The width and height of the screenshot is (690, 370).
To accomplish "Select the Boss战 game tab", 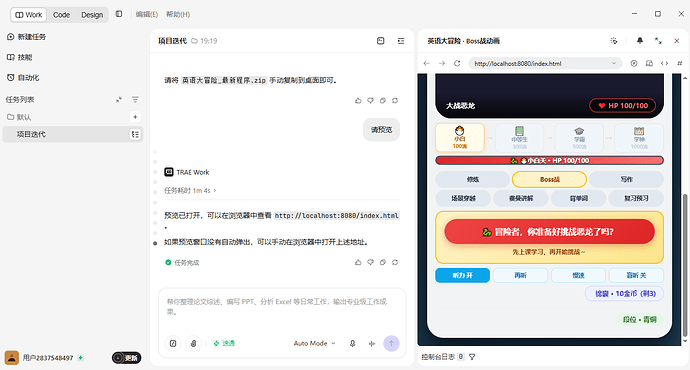I will pos(549,180).
